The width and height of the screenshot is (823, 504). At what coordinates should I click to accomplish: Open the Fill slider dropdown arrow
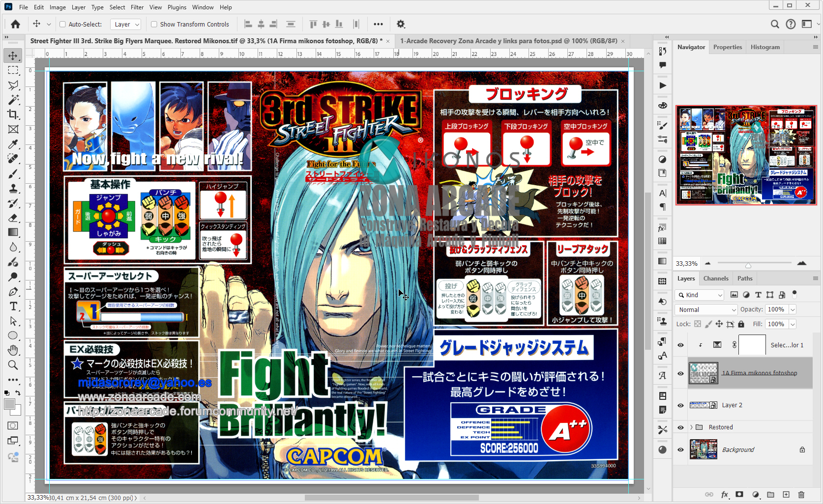793,324
